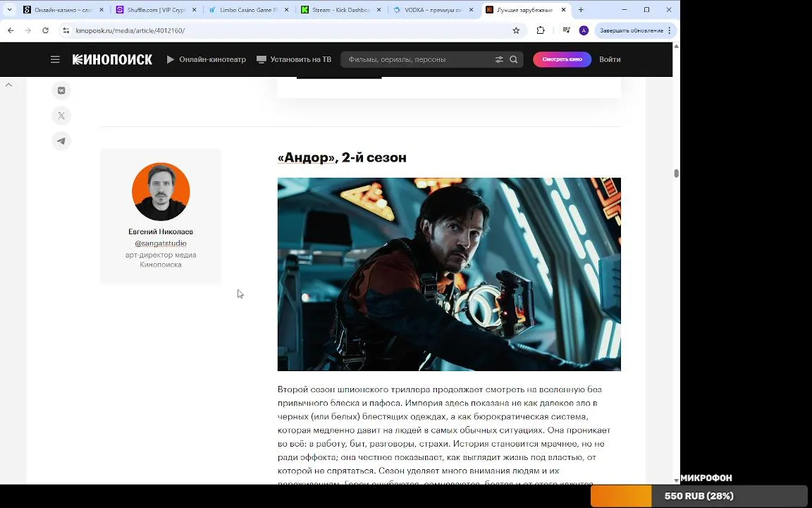812x508 pixels.
Task: Open the Kinopoisk hamburger menu
Action: pyautogui.click(x=55, y=59)
